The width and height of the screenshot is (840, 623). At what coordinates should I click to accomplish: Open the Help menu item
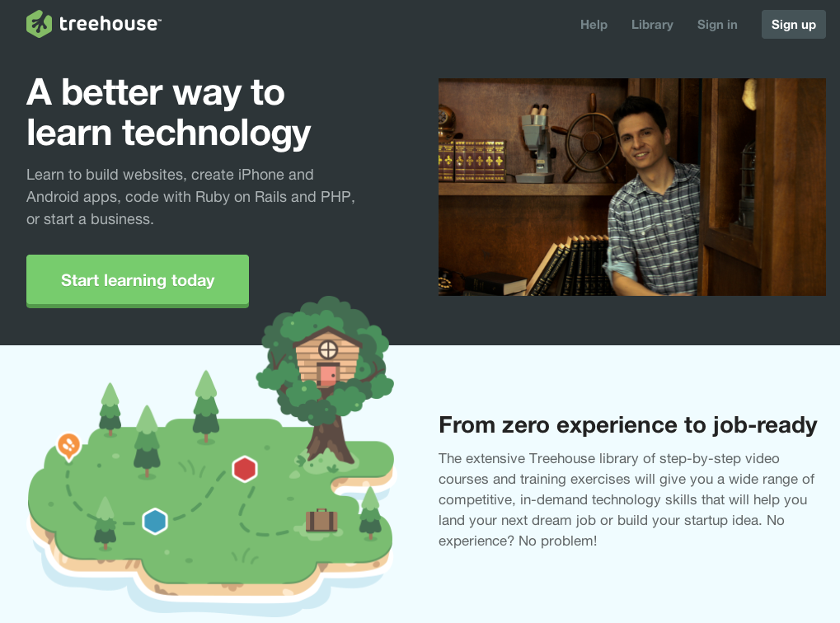594,25
